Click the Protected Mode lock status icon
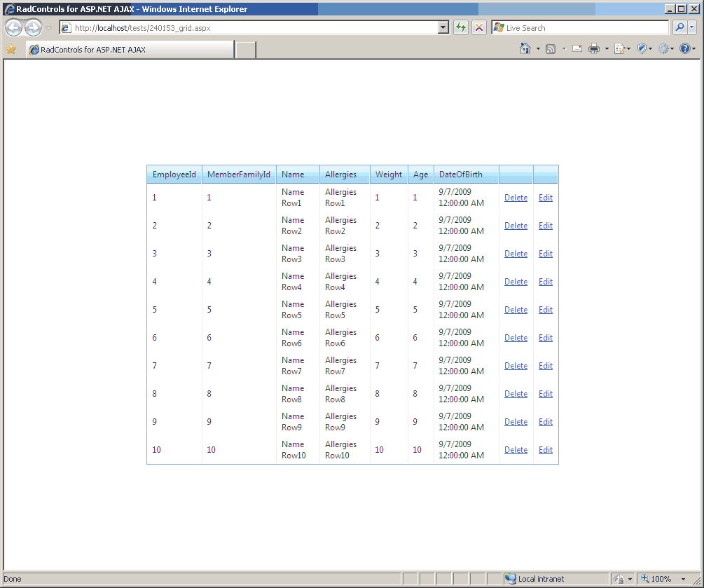This screenshot has width=704, height=588. pos(619,579)
